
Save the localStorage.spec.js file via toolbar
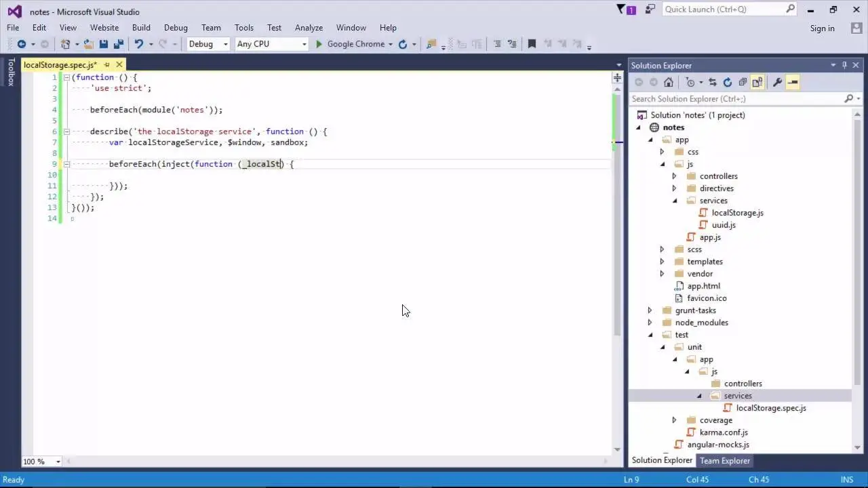point(104,44)
